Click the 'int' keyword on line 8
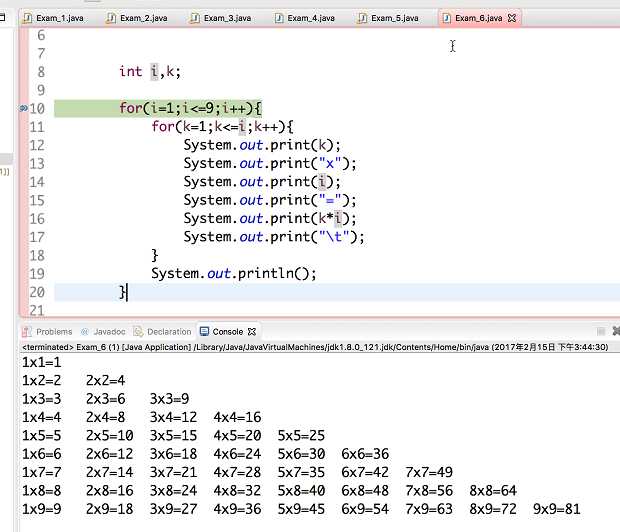The image size is (620, 532). tap(130, 72)
